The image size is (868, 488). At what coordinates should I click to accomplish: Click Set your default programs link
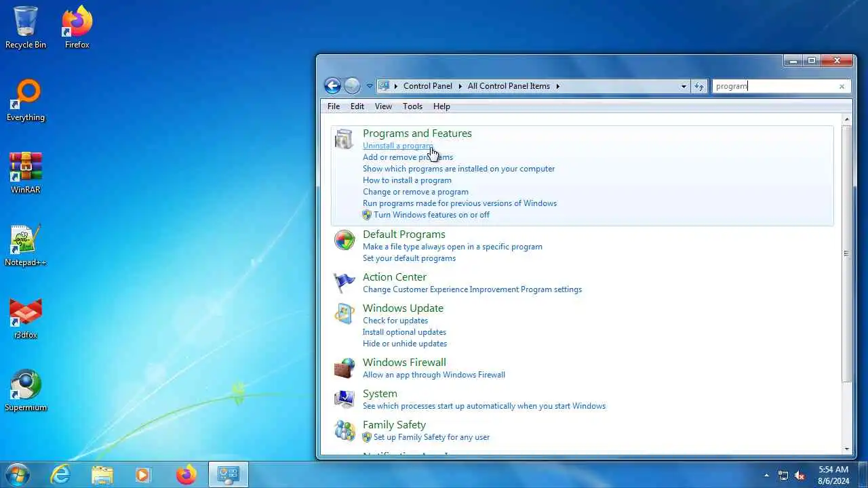409,258
